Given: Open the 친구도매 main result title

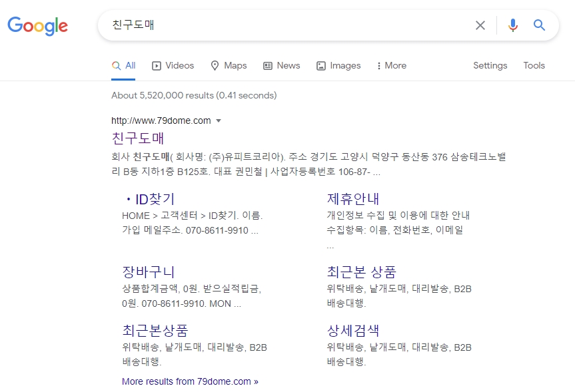Looking at the screenshot, I should [137, 138].
